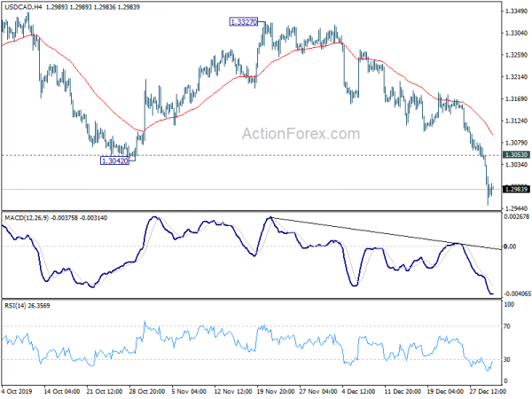
Task: Click the 1.30530 level price tag
Action: (516, 154)
